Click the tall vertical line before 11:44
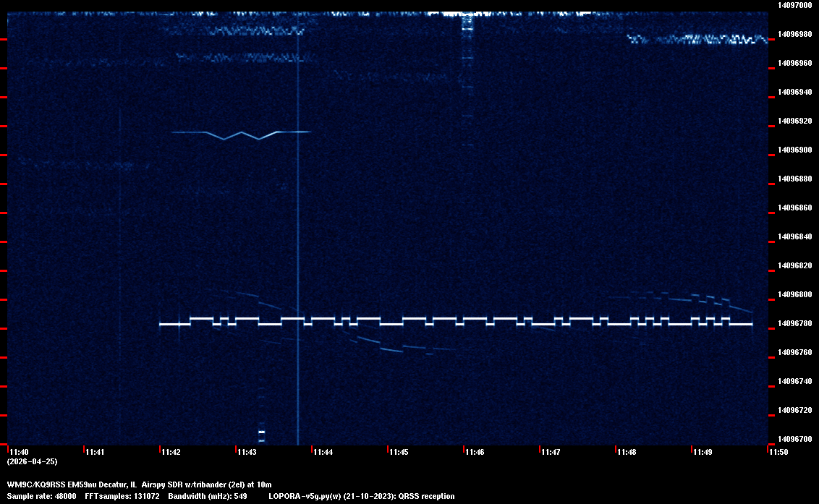This screenshot has width=819, height=504. pos(297,239)
